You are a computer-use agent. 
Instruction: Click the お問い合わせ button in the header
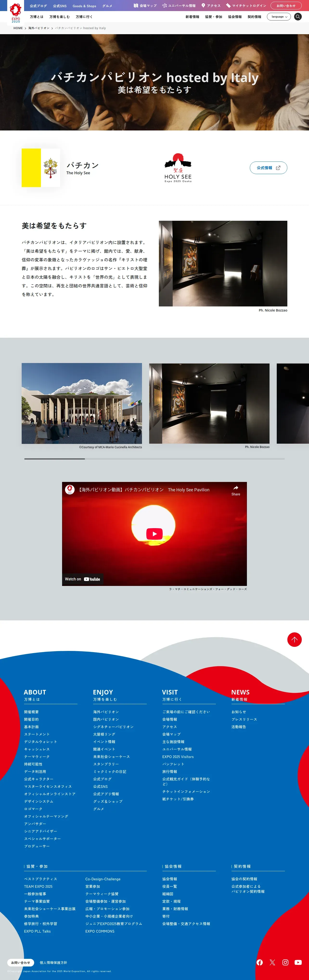coord(286,6)
